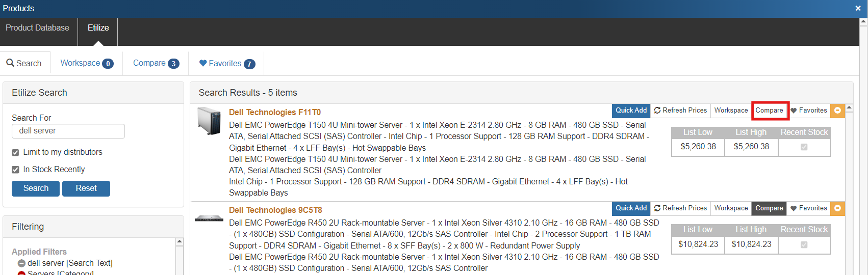Close the Products dialog with X
The image size is (868, 275).
click(x=858, y=8)
